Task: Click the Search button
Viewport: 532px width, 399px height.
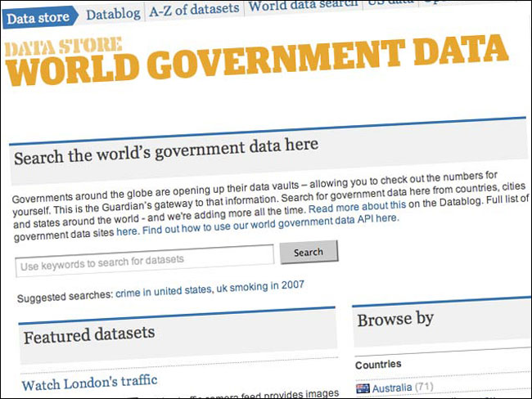Action: tap(309, 252)
